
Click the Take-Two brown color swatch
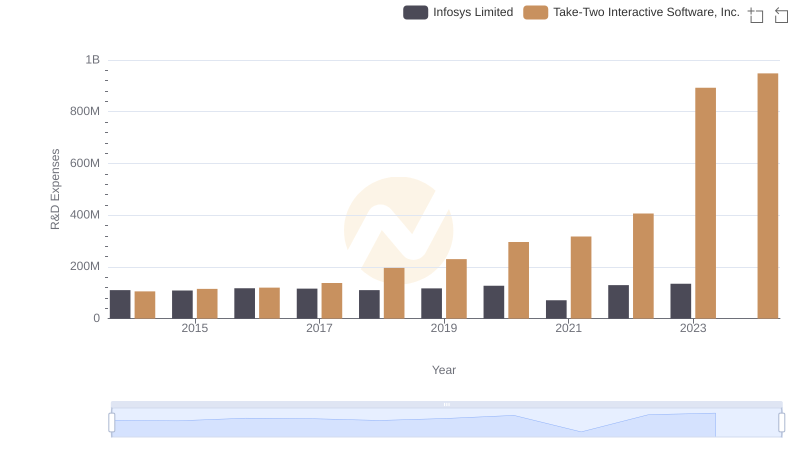coord(536,12)
